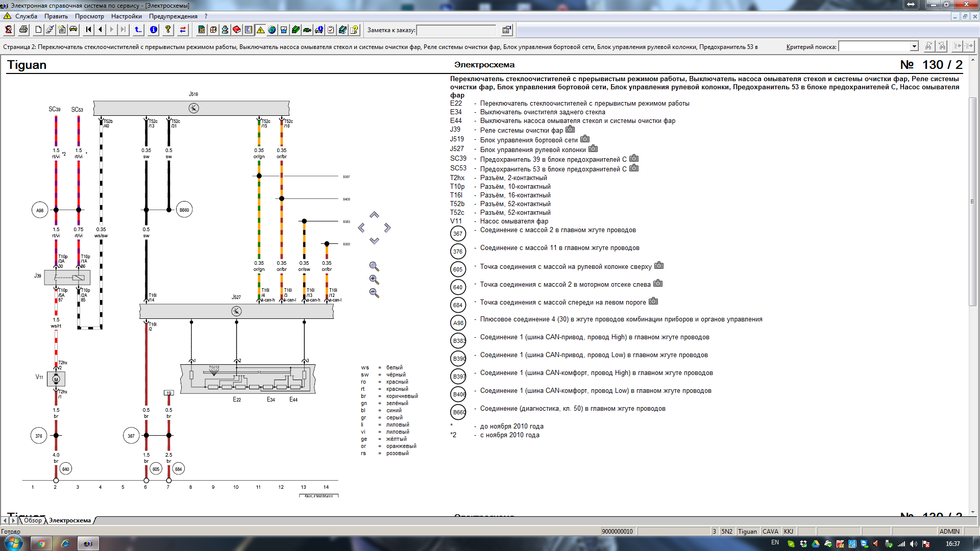The width and height of the screenshot is (980, 551).
Task: Click the yellow question mark help icon
Action: (x=168, y=30)
